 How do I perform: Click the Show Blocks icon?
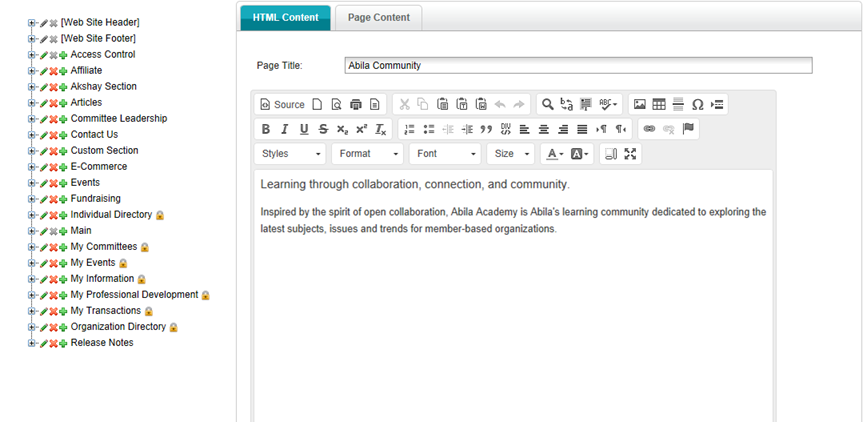click(610, 154)
